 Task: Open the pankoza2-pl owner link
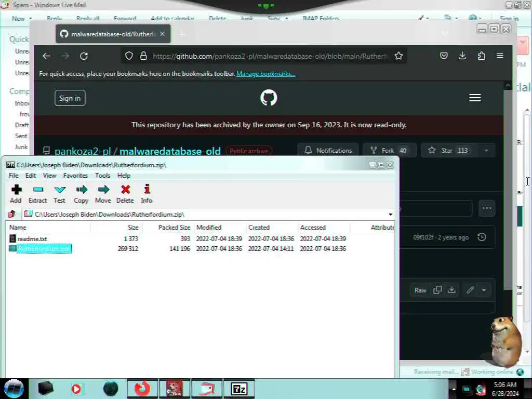(x=83, y=151)
